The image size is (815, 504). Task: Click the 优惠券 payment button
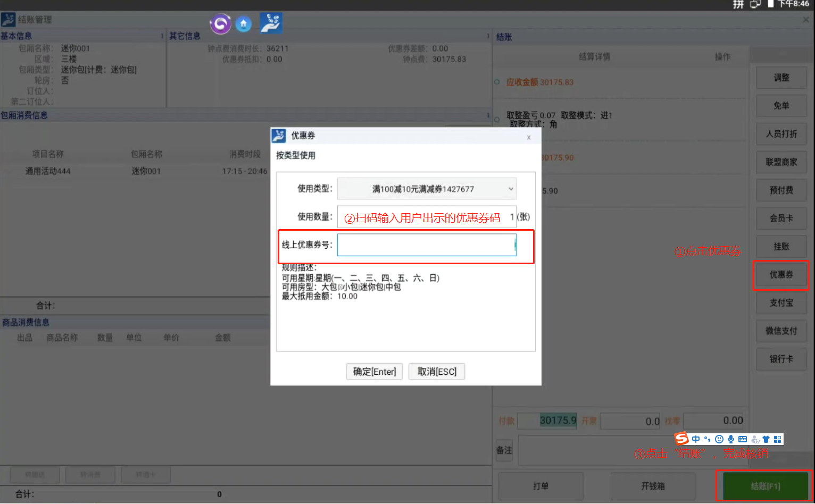(x=781, y=275)
